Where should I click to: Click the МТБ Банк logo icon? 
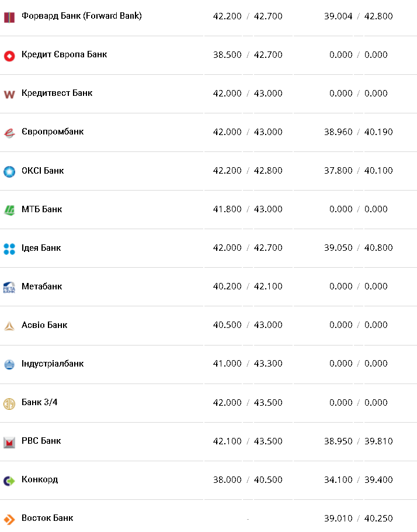[x=9, y=210]
